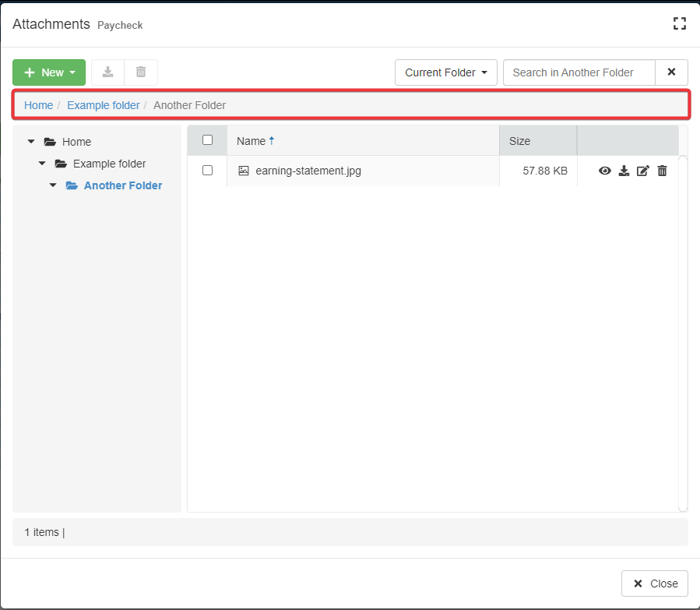The width and height of the screenshot is (700, 610).
Task: Delete earning-statement.jpg using the row trash icon
Action: coord(662,171)
